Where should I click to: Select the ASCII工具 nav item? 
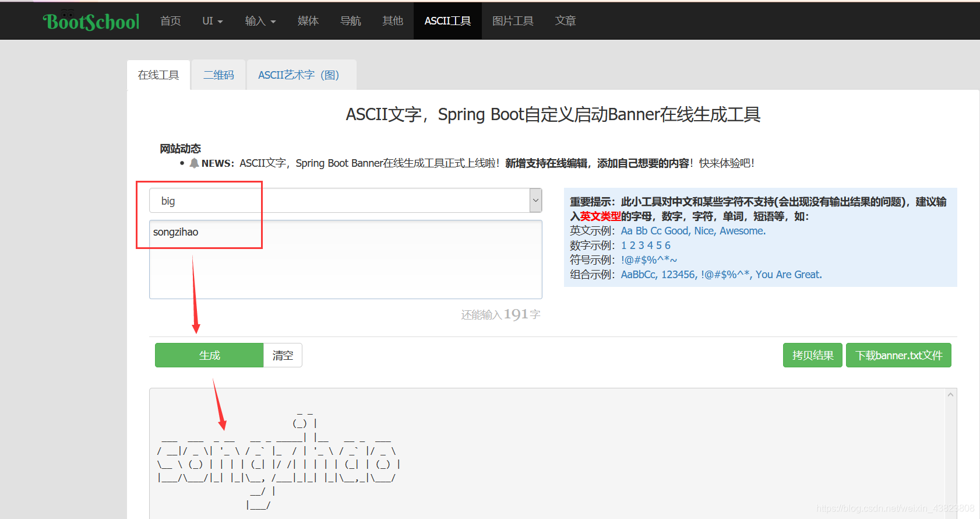point(447,21)
